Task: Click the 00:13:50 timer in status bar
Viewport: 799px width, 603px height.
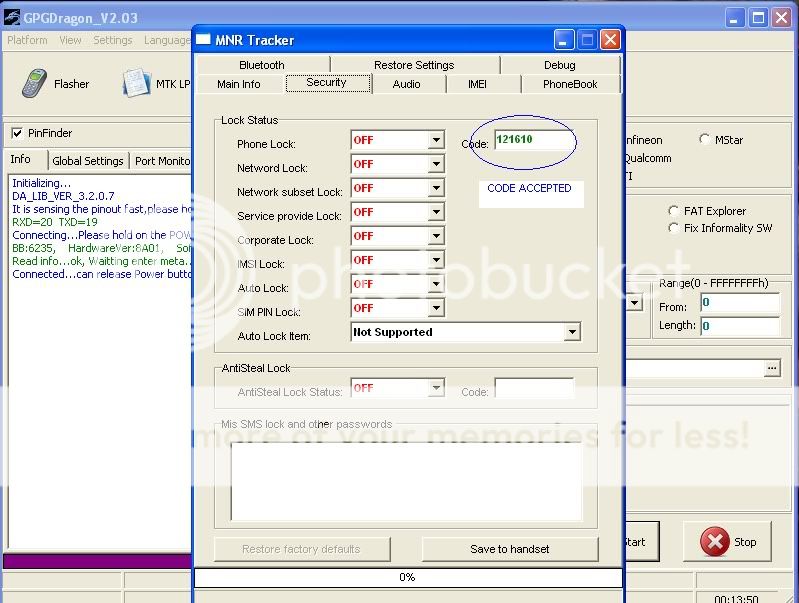Action: click(736, 598)
